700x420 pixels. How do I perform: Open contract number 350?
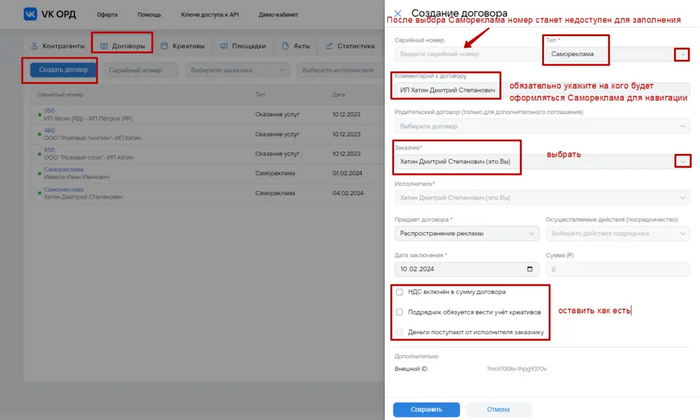coord(49,111)
